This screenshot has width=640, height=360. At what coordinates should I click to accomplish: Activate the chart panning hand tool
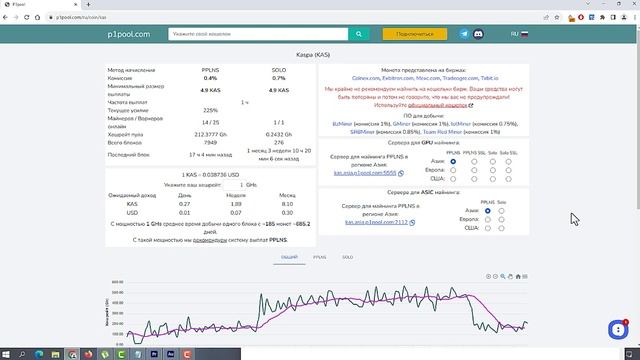510,276
